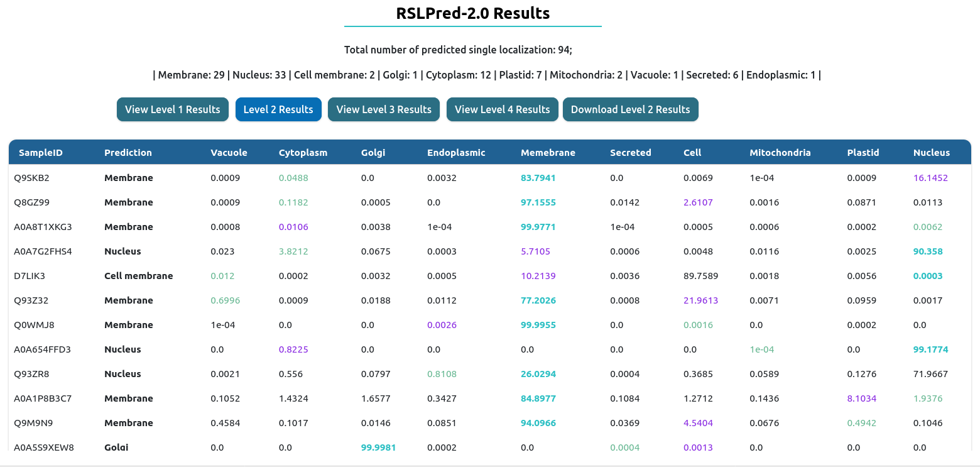Click the Mitochondria column header

coord(780,153)
